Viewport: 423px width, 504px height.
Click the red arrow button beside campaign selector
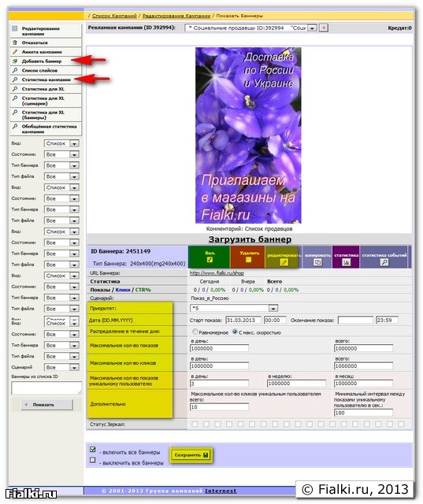coord(324,28)
